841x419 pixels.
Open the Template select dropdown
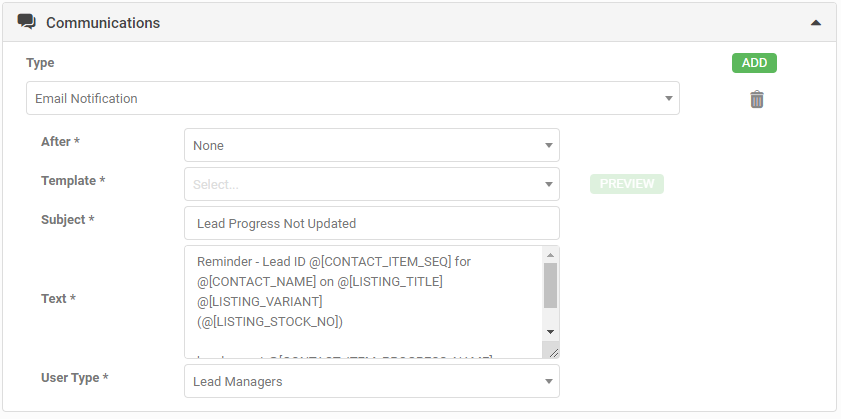pos(371,184)
